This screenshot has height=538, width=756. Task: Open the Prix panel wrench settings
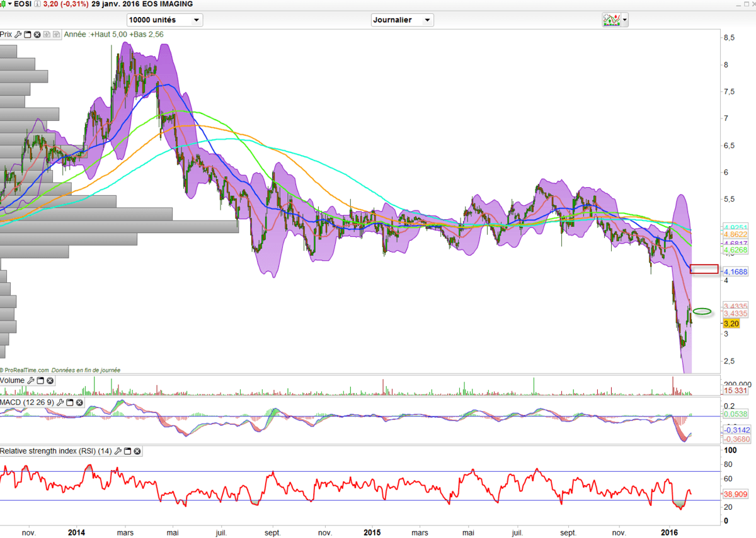point(18,35)
